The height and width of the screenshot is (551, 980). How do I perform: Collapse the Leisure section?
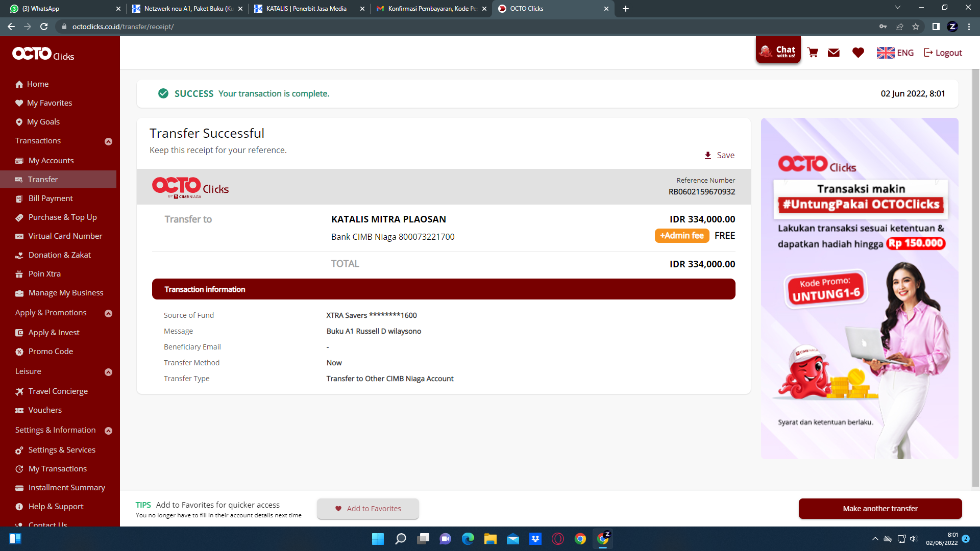point(108,372)
